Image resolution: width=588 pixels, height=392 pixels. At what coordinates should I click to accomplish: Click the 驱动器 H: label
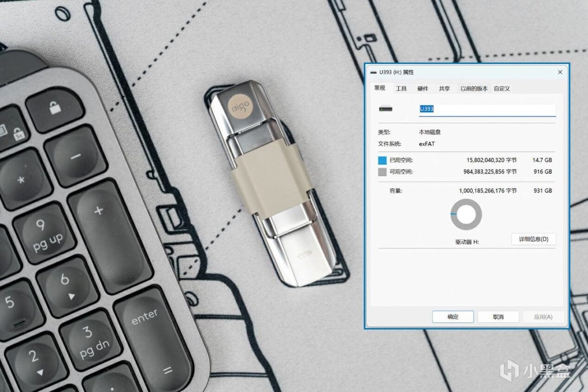tap(467, 242)
